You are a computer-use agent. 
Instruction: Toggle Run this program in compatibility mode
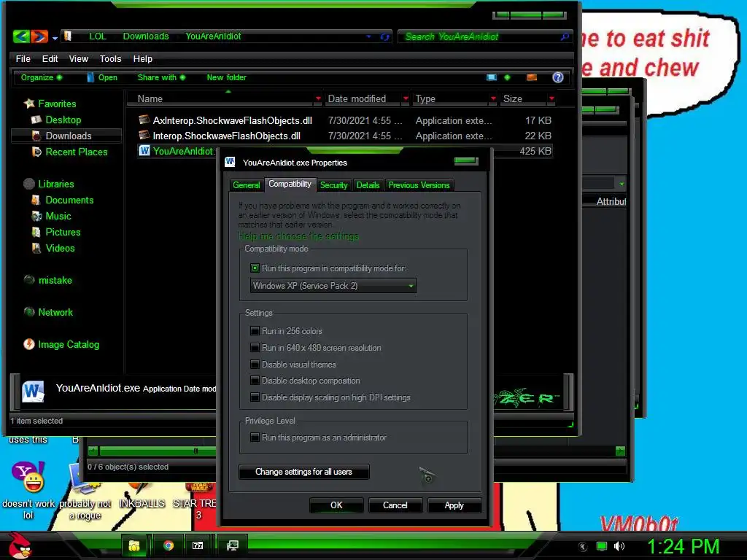tap(255, 268)
